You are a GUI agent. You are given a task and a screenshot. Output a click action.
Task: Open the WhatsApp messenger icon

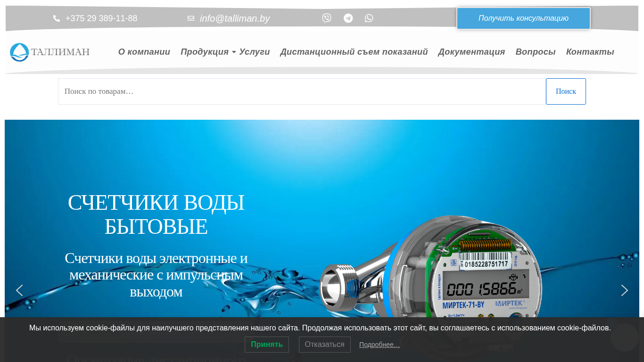(x=369, y=18)
